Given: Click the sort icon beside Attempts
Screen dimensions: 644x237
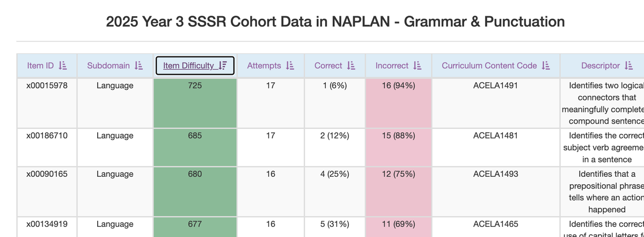Looking at the screenshot, I should (290, 66).
